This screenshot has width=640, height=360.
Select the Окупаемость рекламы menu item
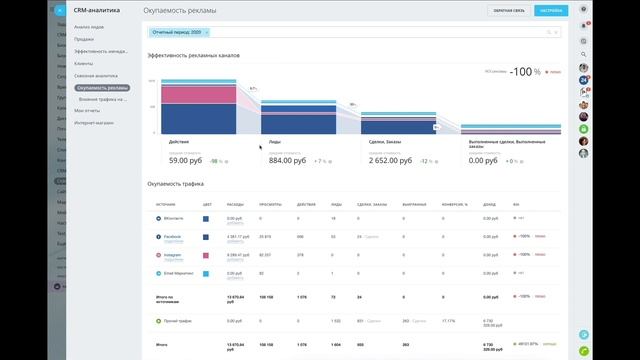(x=102, y=88)
